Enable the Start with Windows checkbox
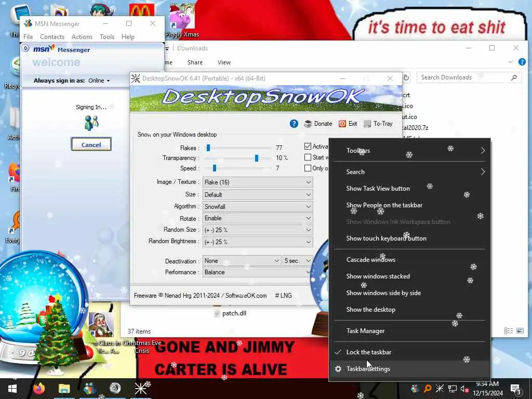This screenshot has width=532, height=399. pos(308,157)
